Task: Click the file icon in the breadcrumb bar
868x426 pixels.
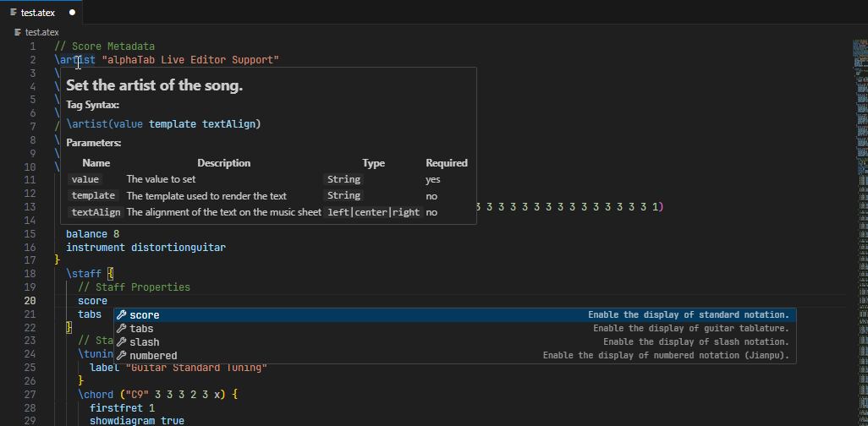Action: [x=19, y=32]
